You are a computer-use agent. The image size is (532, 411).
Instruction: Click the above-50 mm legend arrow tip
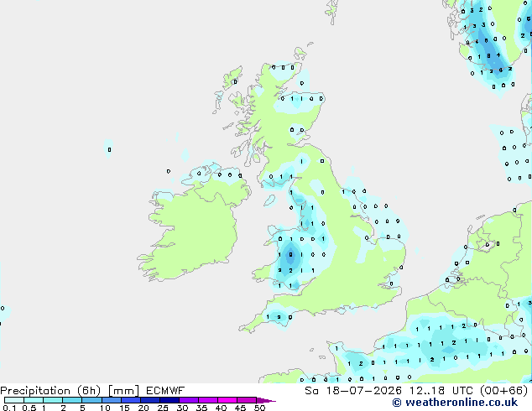click(266, 400)
